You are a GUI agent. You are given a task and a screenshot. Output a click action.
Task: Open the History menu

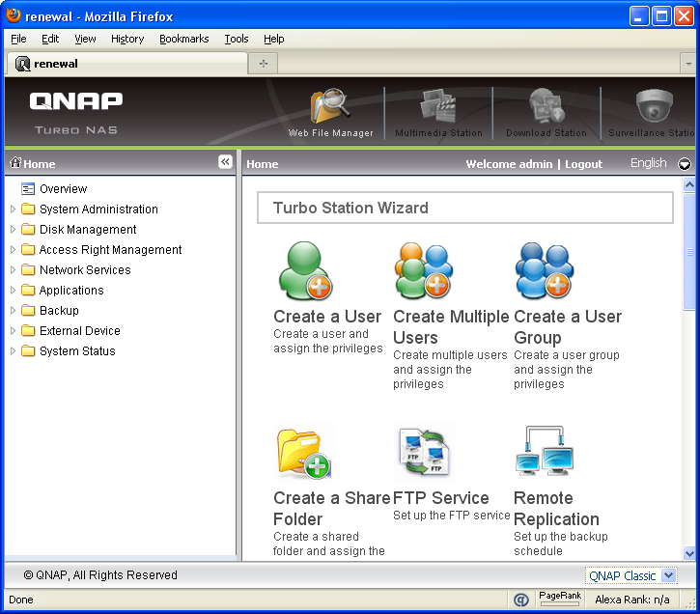point(127,40)
